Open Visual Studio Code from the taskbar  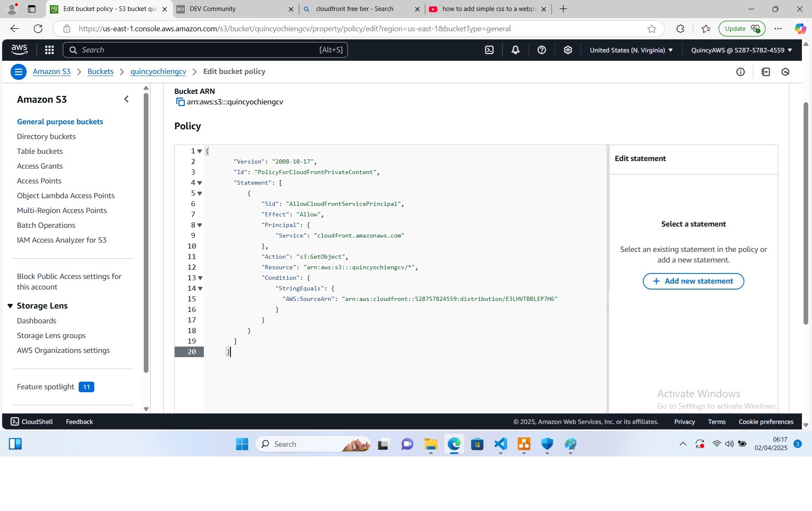(x=501, y=444)
